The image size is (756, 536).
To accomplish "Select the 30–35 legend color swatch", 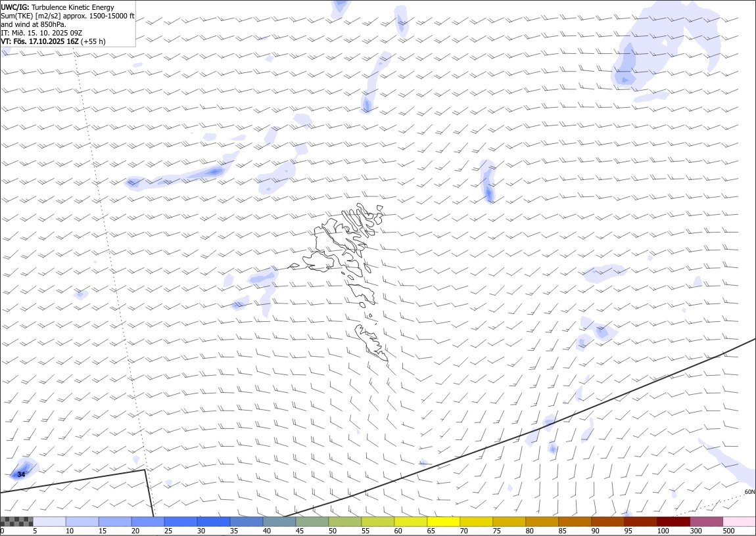I will 214,522.
